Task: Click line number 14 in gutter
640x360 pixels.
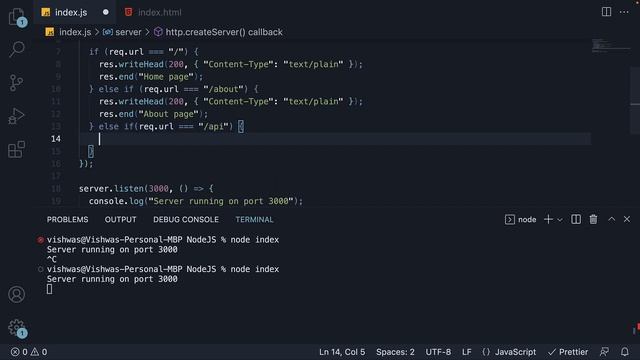Action: click(56, 139)
